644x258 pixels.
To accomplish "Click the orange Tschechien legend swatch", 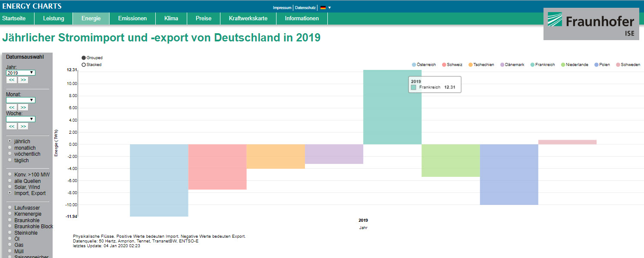I will coord(470,65).
